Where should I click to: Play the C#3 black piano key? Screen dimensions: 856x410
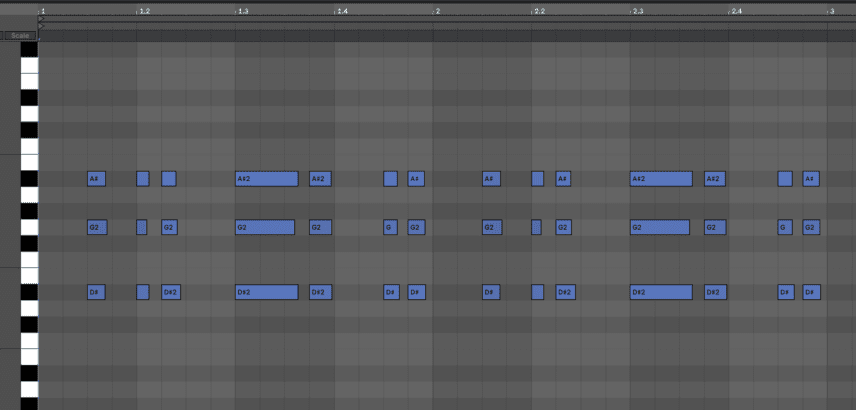(29, 130)
